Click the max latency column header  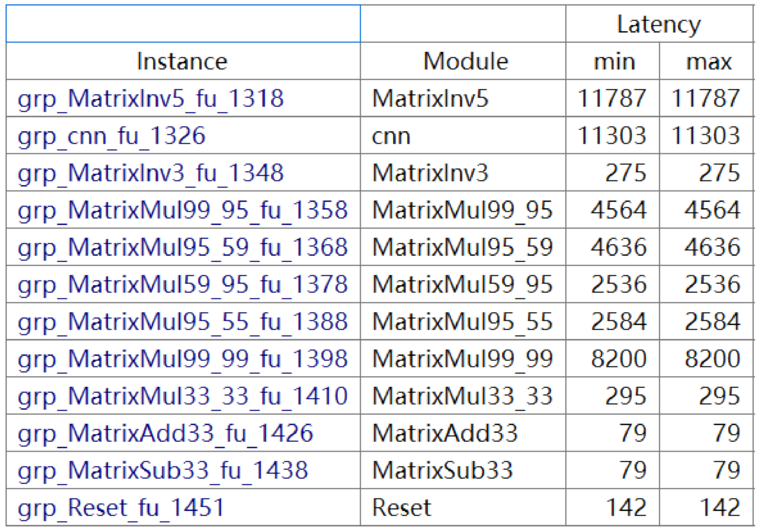point(708,62)
